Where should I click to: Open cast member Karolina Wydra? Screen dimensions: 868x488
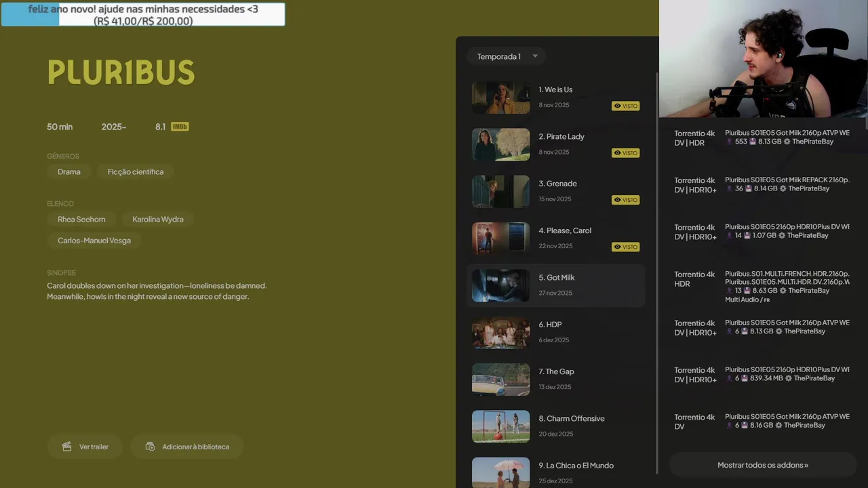158,220
